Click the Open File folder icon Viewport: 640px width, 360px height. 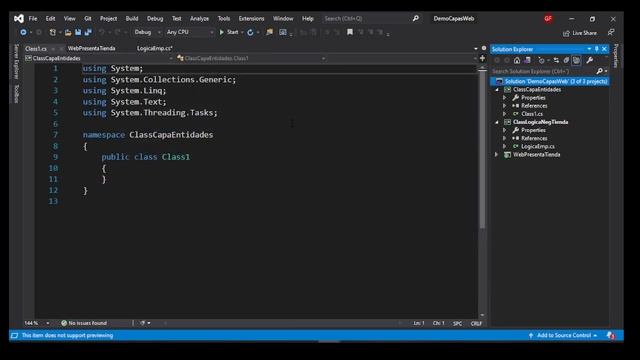68,32
